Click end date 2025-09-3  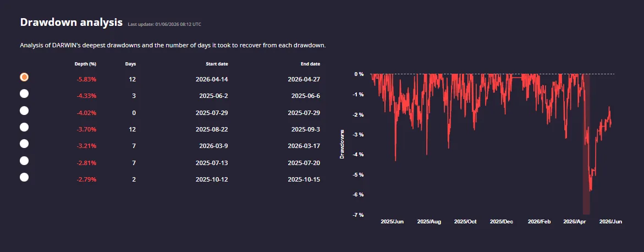click(306, 129)
